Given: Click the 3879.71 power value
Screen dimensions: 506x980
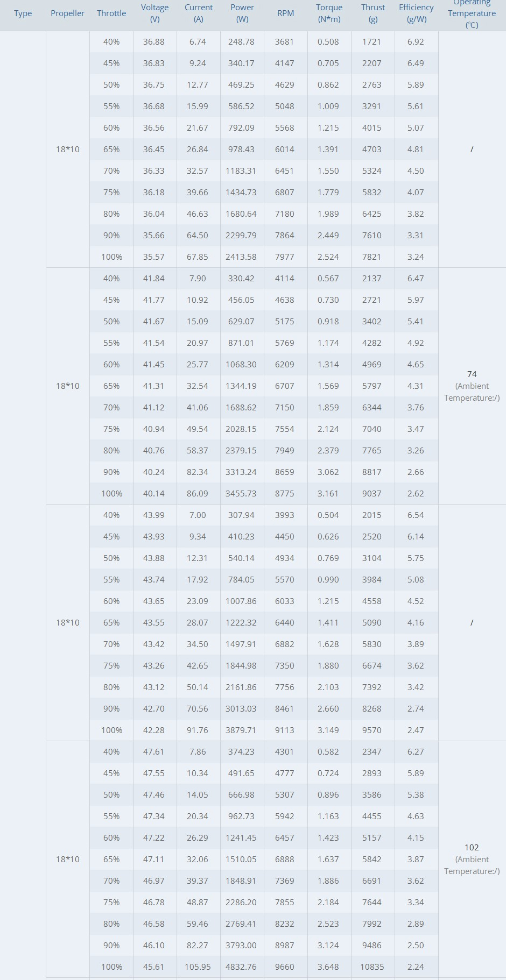Looking at the screenshot, I should pos(241,730).
